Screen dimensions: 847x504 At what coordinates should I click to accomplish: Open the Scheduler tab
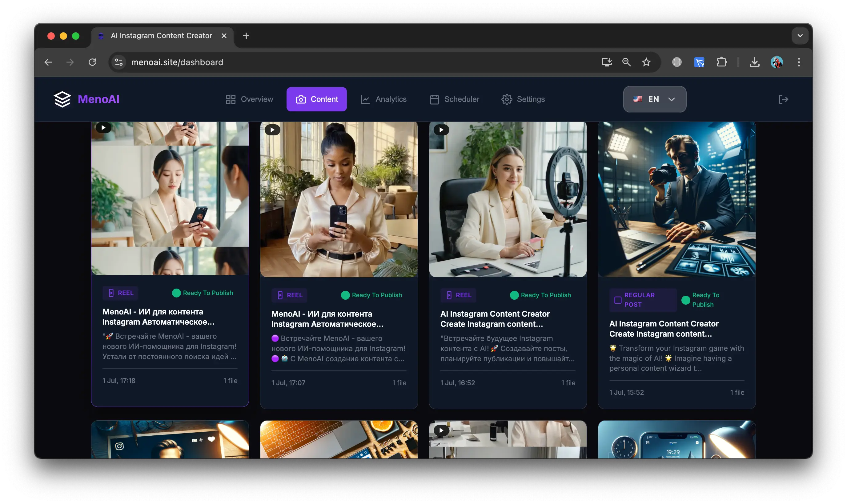click(454, 99)
